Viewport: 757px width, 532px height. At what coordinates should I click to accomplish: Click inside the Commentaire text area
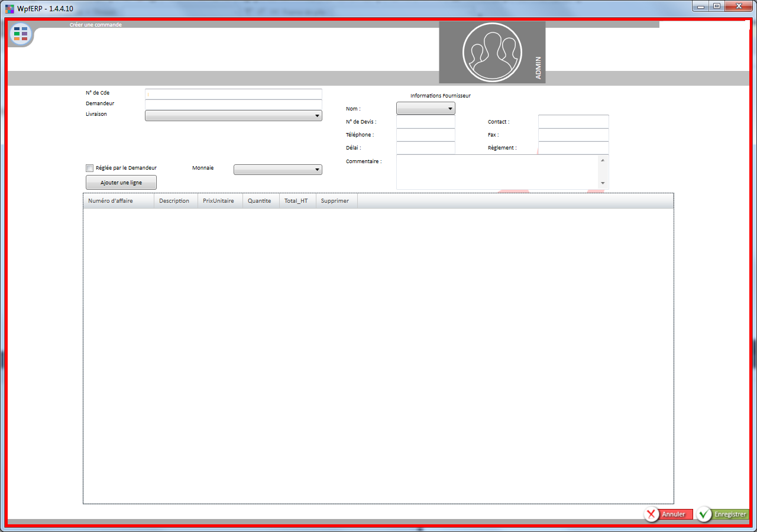[x=497, y=172]
